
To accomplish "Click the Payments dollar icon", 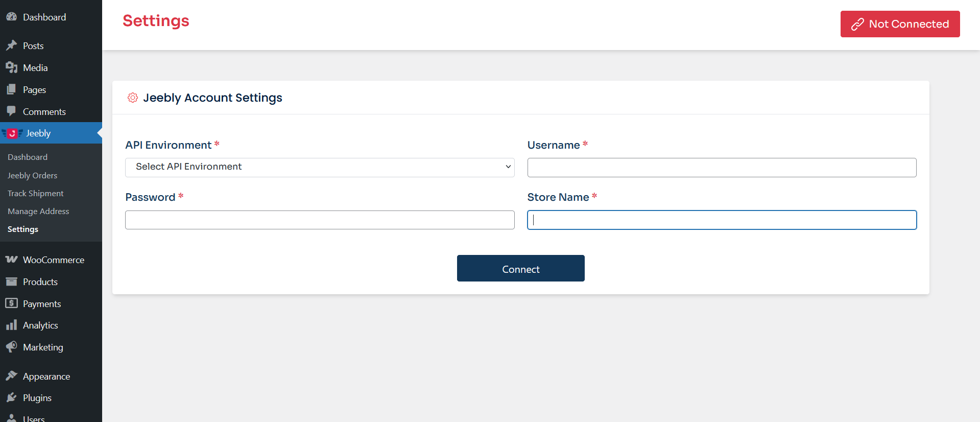I will 11,303.
